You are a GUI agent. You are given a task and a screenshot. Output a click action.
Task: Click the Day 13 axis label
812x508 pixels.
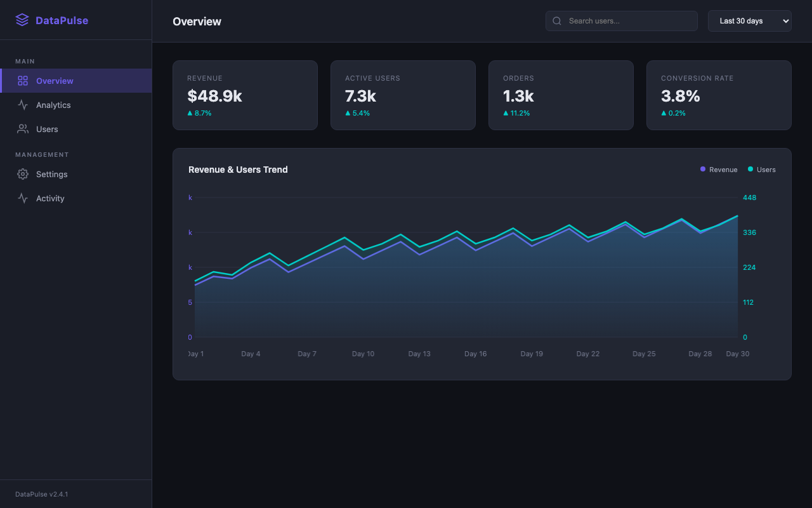[x=419, y=354]
